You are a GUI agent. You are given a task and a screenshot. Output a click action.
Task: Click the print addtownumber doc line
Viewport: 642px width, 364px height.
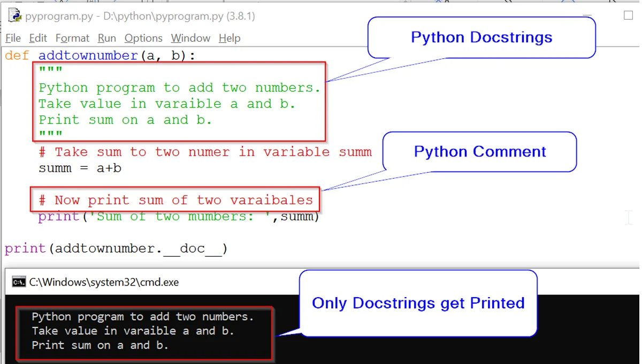(x=117, y=248)
